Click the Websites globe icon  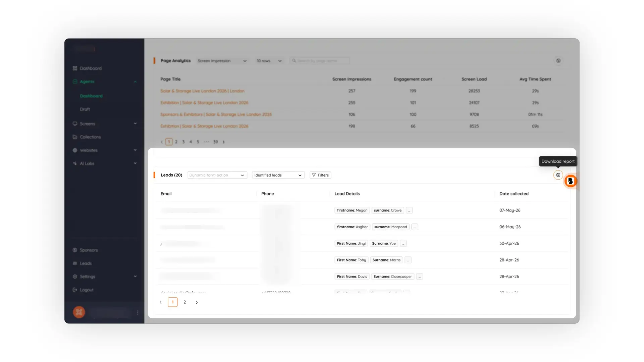pos(75,150)
